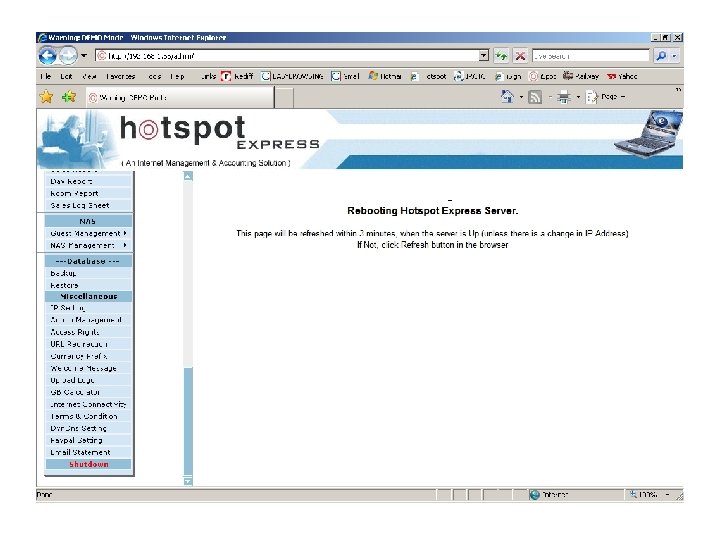This screenshot has width=720, height=540.
Task: Open the address bar history dropdown
Action: pyautogui.click(x=484, y=56)
